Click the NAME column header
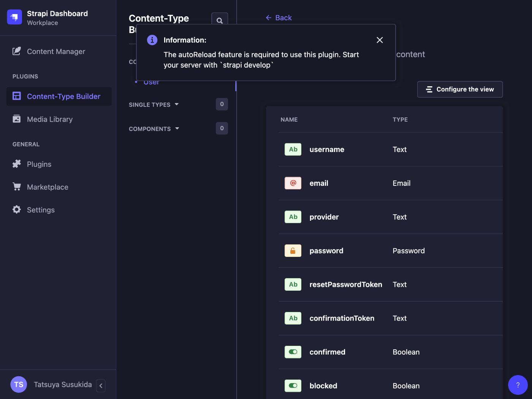The width and height of the screenshot is (532, 399). pyautogui.click(x=289, y=119)
